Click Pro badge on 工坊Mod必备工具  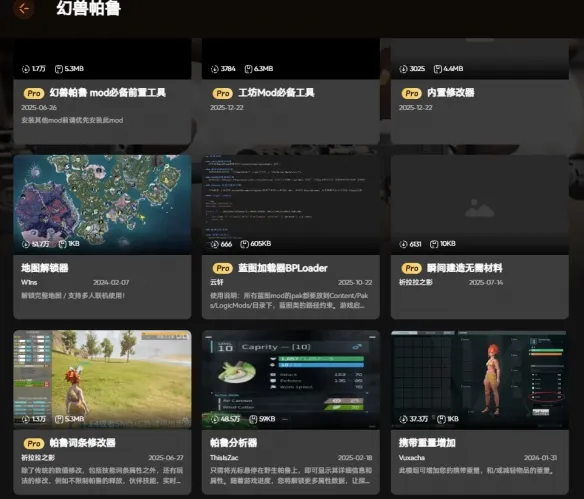click(x=223, y=93)
